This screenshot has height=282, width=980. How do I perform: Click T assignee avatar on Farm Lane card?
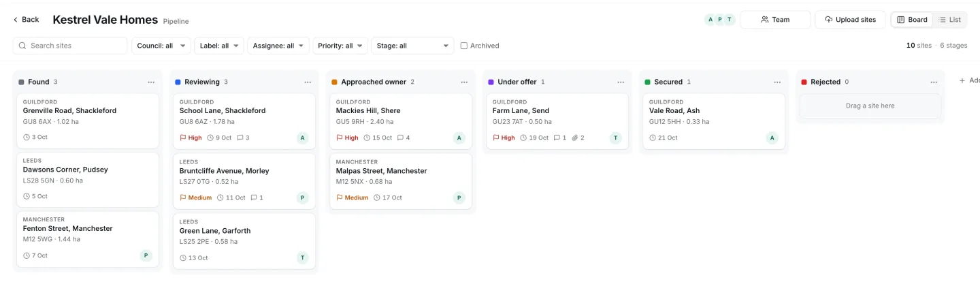pyautogui.click(x=615, y=138)
